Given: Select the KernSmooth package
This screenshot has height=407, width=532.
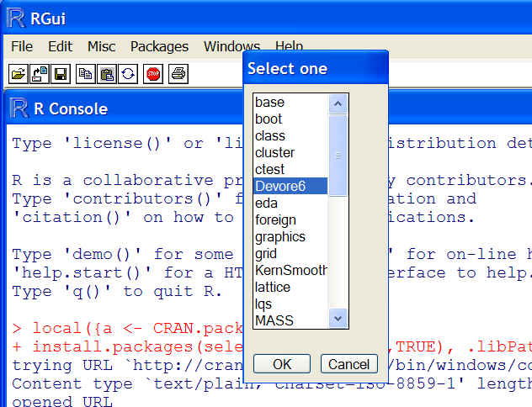Looking at the screenshot, I should [290, 270].
